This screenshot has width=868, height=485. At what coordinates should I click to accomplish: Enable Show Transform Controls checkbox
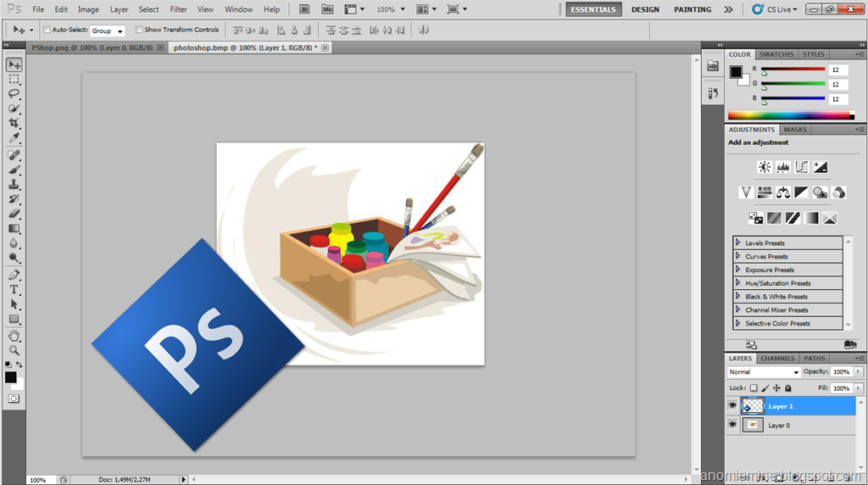[139, 30]
